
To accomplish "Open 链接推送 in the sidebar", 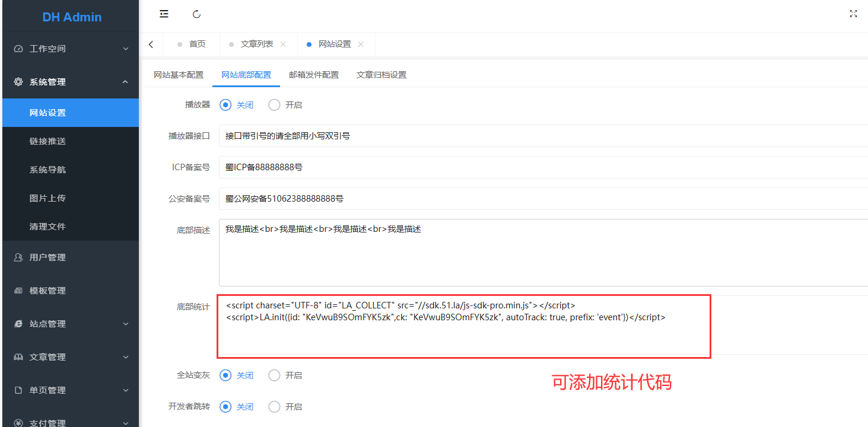I will pyautogui.click(x=71, y=141).
